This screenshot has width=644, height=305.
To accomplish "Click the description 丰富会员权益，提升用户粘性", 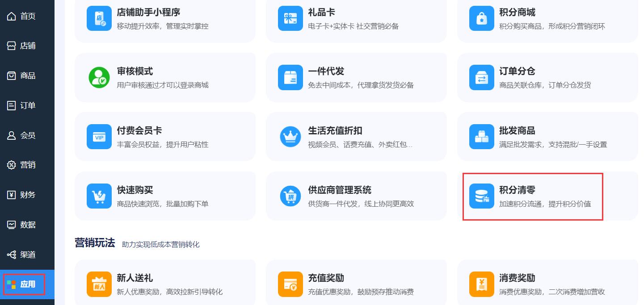I will [163, 144].
